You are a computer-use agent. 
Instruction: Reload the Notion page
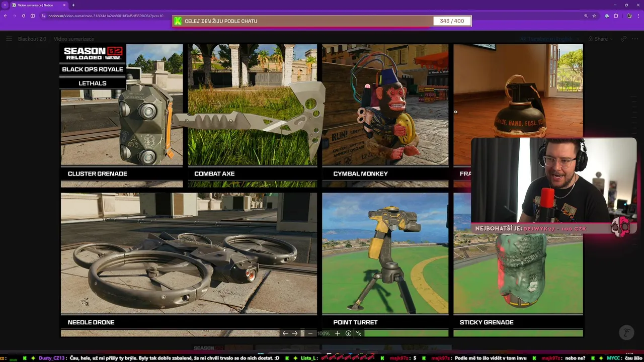[x=23, y=16]
